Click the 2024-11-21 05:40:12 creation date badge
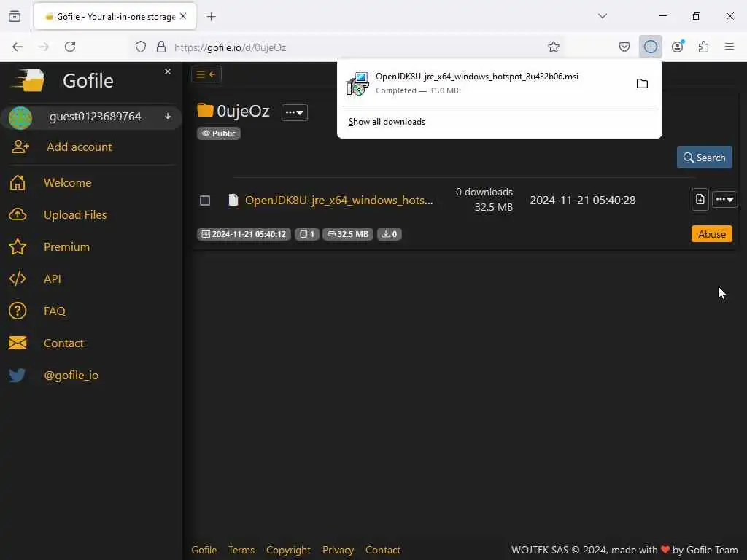This screenshot has width=747, height=560. tap(244, 234)
